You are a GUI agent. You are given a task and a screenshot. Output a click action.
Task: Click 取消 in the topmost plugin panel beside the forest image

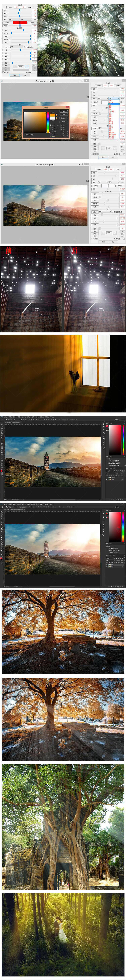pos(25,75)
